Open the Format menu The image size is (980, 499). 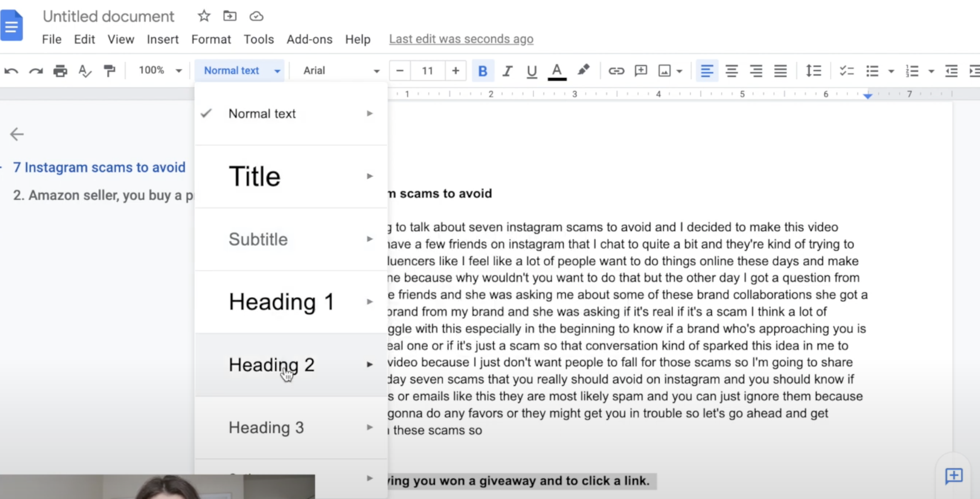(211, 39)
